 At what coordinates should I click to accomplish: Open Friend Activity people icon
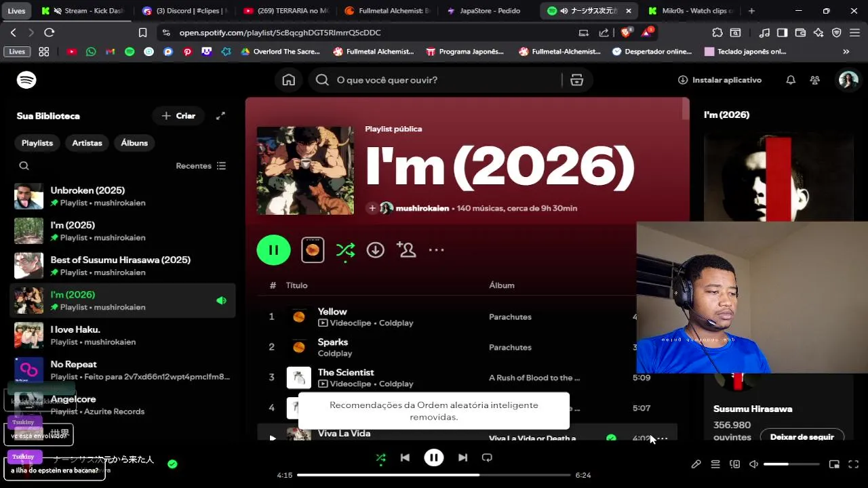(815, 80)
